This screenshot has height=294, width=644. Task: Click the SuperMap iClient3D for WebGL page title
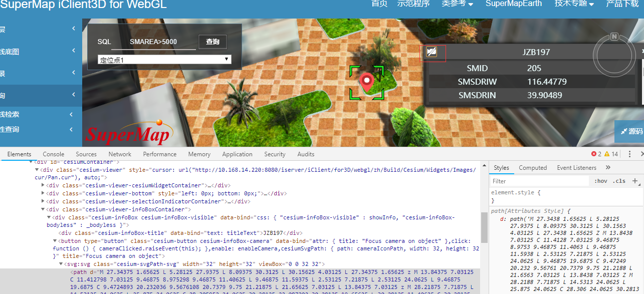(84, 5)
